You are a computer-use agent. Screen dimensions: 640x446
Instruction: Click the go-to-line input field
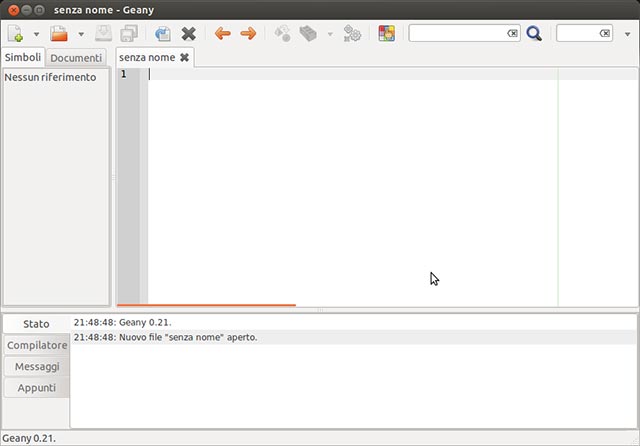point(577,34)
